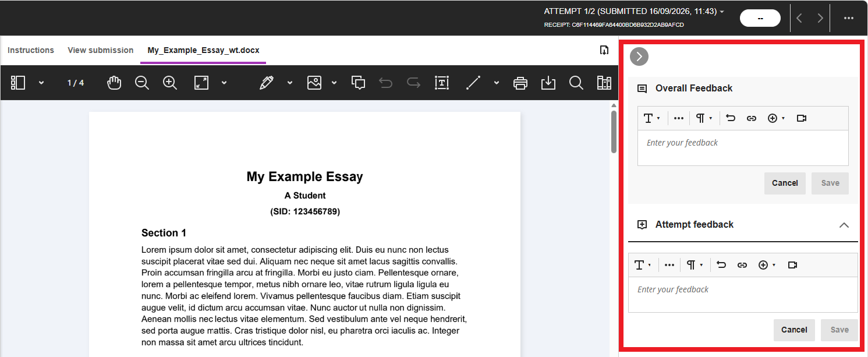Click the (SID: 123456789) line

tap(305, 211)
